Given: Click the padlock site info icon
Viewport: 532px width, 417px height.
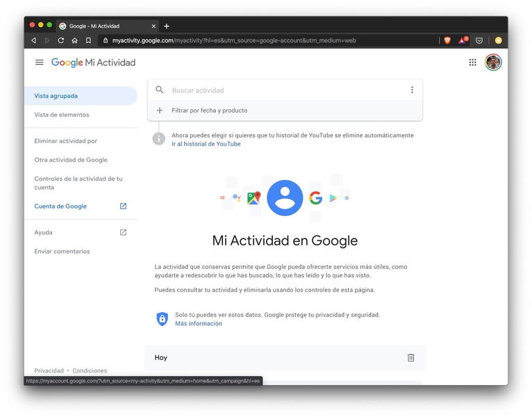Looking at the screenshot, I should point(106,40).
